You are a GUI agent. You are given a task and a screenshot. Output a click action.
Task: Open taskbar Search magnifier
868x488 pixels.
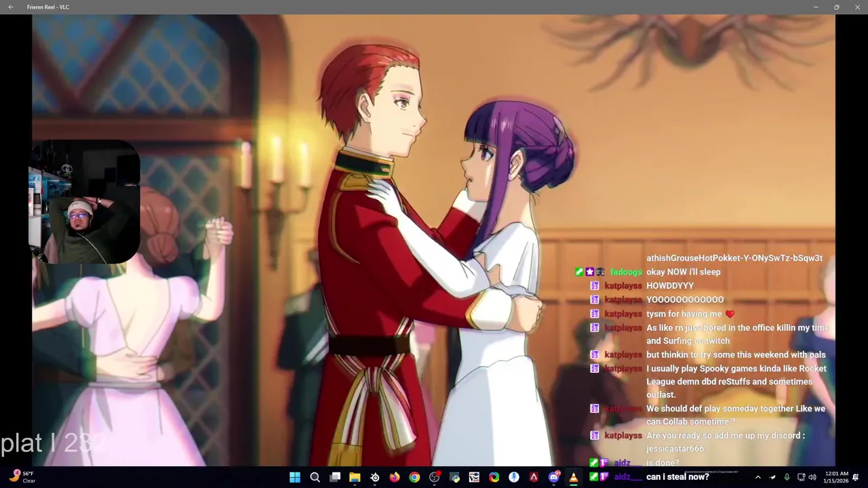[x=315, y=477]
